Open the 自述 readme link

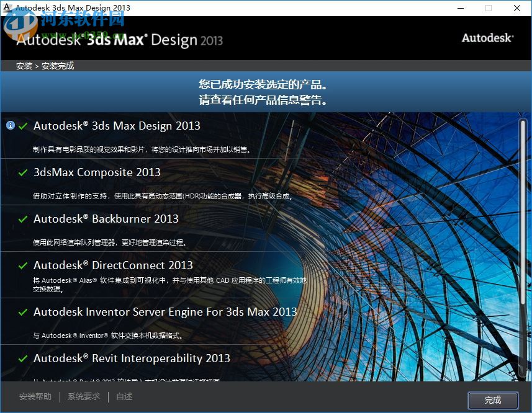pyautogui.click(x=123, y=396)
